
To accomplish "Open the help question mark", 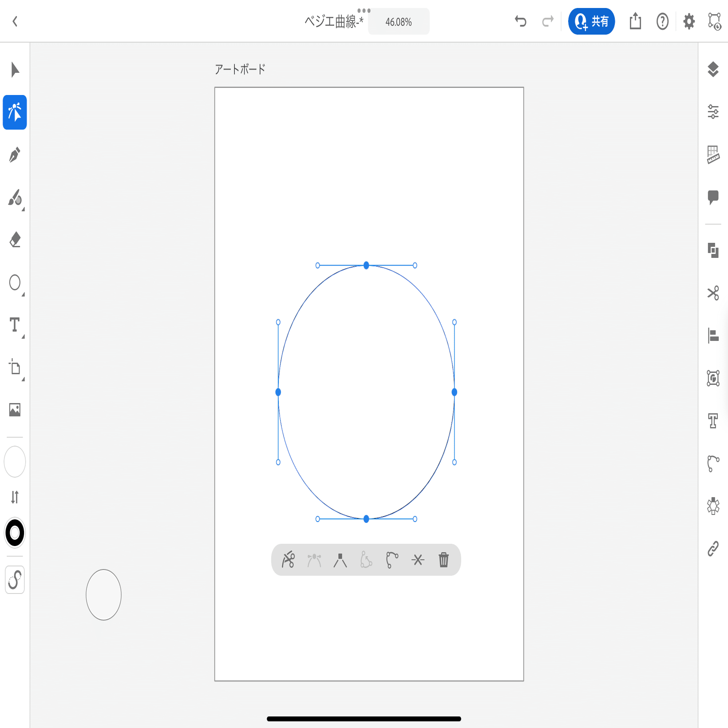I will (662, 21).
